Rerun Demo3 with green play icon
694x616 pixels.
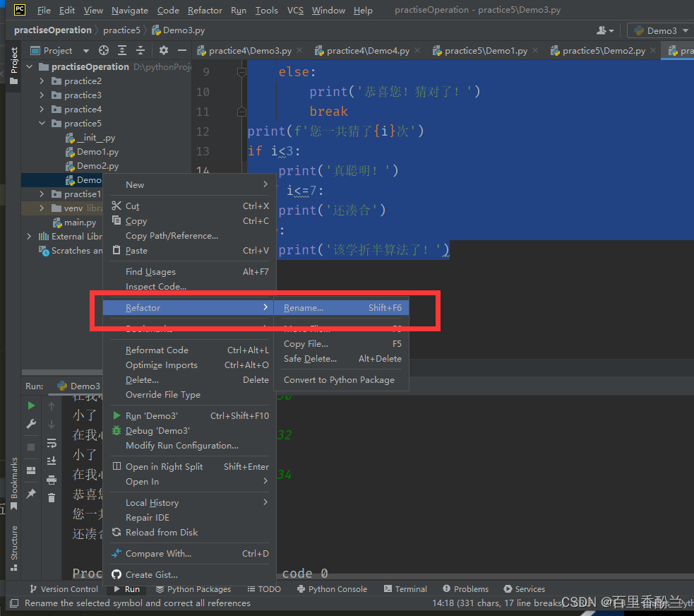point(31,405)
